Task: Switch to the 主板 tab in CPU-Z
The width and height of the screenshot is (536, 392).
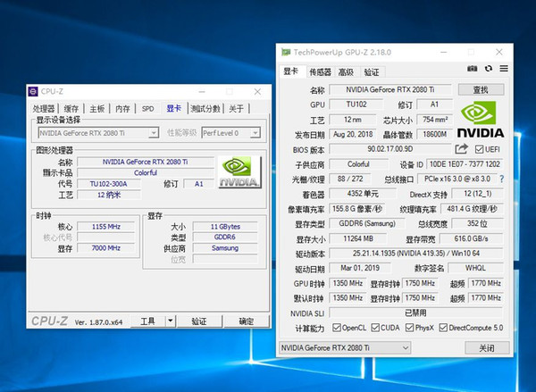Action: pos(96,109)
